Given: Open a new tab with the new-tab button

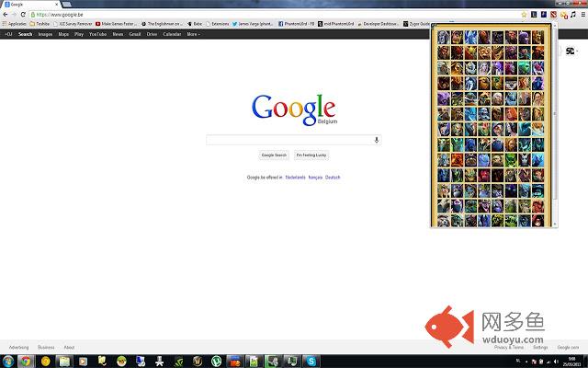Looking at the screenshot, I should 67,4.
